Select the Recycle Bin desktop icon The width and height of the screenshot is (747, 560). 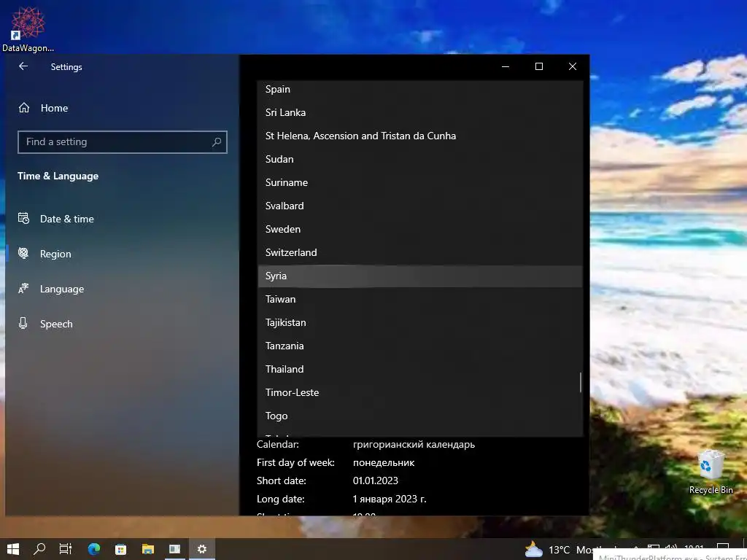tap(711, 472)
